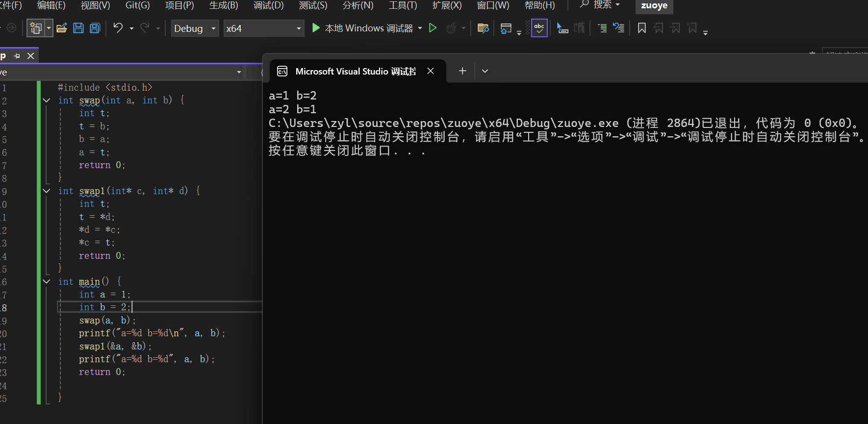Click the '#include <stdio.h>' line
The width and height of the screenshot is (868, 424).
(x=105, y=87)
